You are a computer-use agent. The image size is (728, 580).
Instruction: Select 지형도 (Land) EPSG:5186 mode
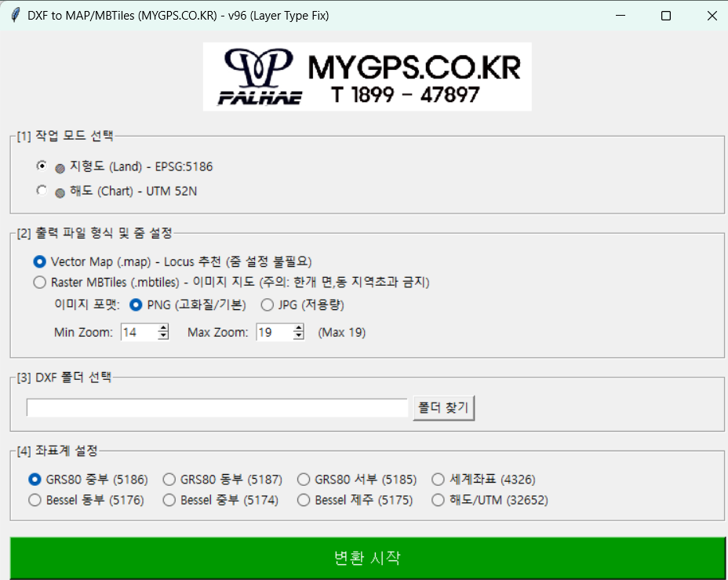click(x=42, y=166)
